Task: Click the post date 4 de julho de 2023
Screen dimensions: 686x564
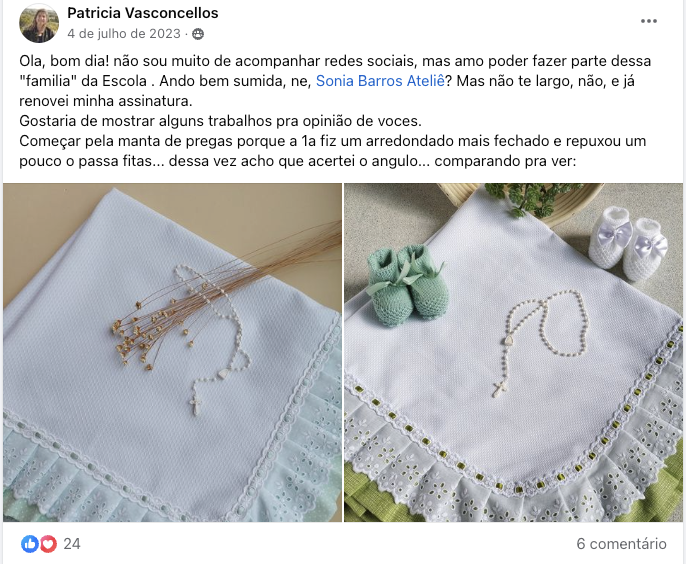Action: click(124, 34)
